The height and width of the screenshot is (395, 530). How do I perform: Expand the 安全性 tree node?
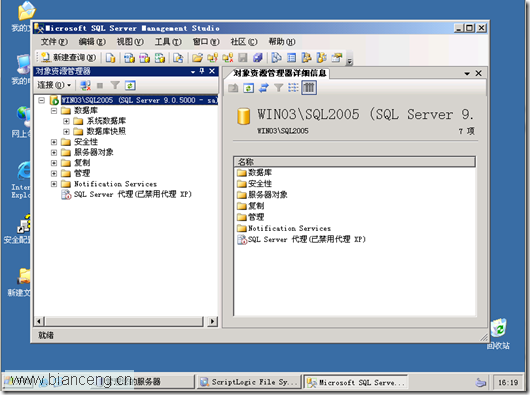point(54,142)
